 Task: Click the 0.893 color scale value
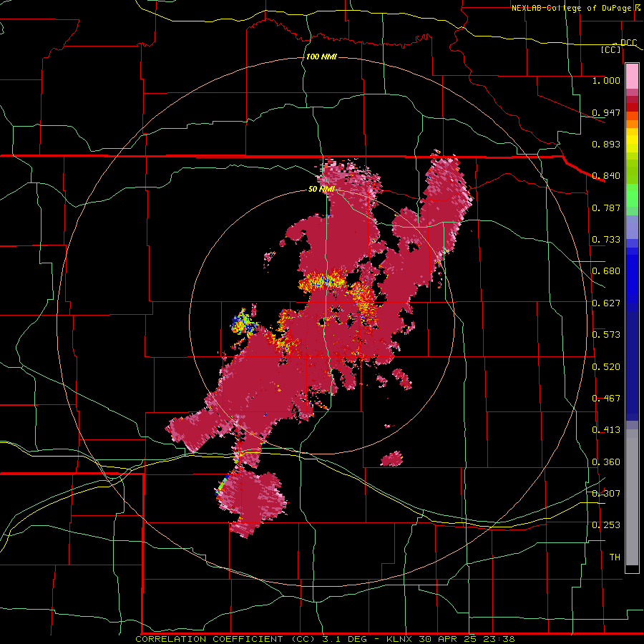pyautogui.click(x=606, y=144)
